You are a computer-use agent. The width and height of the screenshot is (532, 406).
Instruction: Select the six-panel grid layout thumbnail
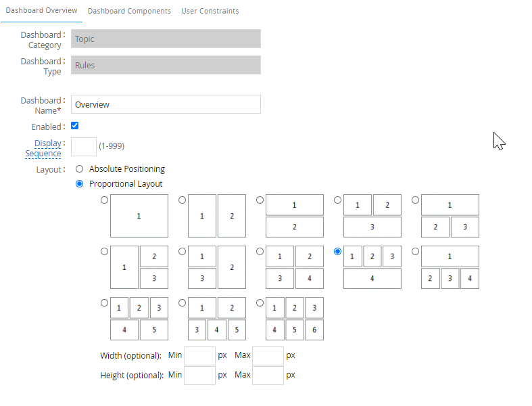pos(294,319)
